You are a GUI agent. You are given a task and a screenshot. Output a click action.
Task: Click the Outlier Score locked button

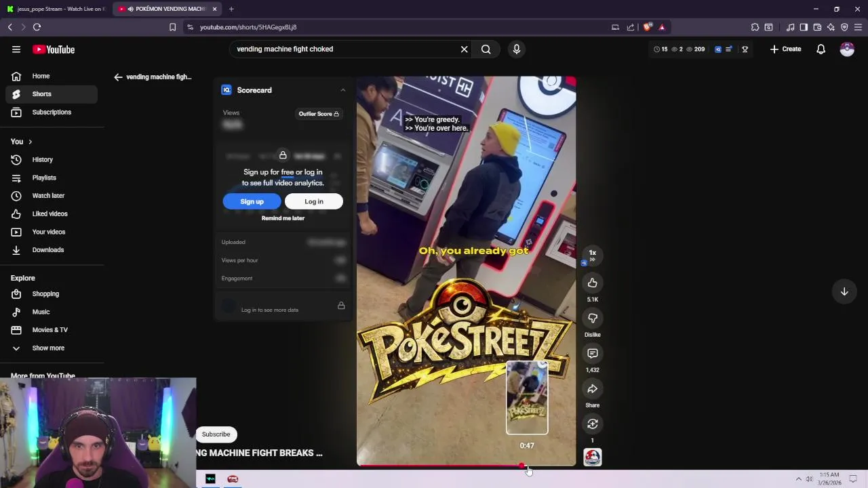tap(319, 114)
